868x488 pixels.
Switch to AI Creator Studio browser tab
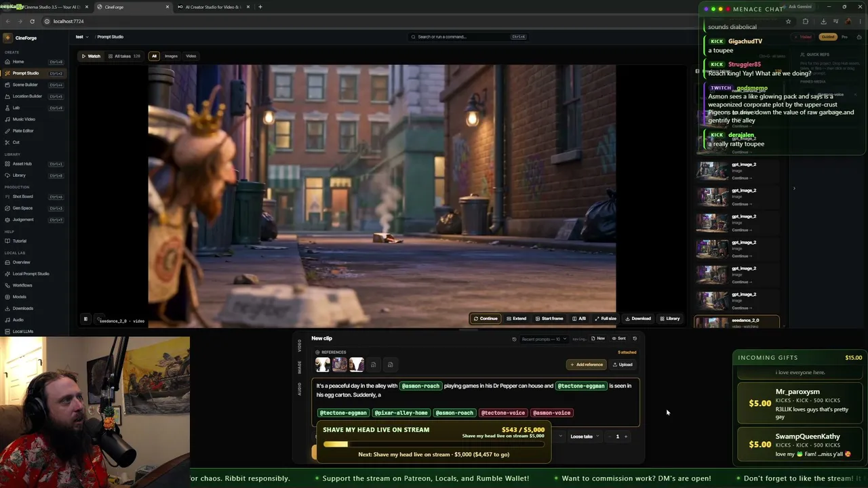214,7
